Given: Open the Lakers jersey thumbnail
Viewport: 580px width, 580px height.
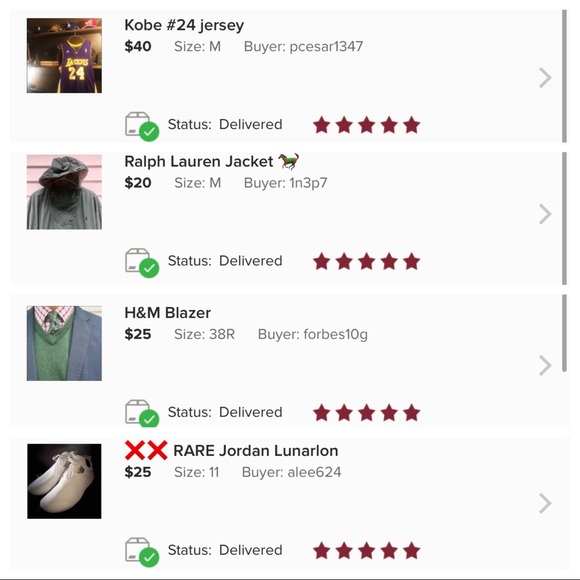Looking at the screenshot, I should coord(64,55).
